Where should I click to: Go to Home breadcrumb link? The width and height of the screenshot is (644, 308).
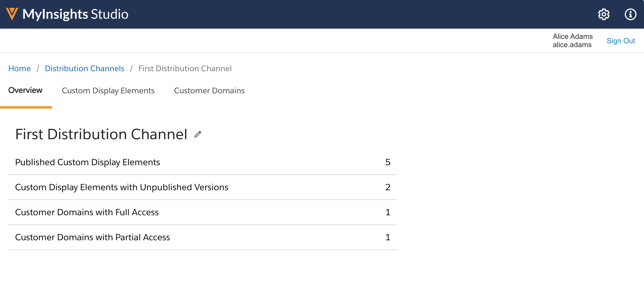point(19,68)
